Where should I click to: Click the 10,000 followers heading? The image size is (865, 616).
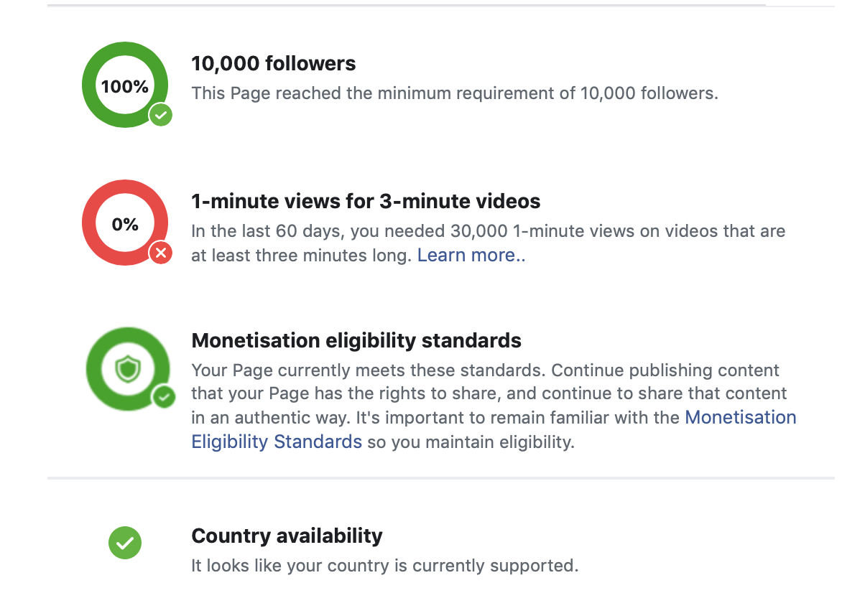pyautogui.click(x=274, y=64)
